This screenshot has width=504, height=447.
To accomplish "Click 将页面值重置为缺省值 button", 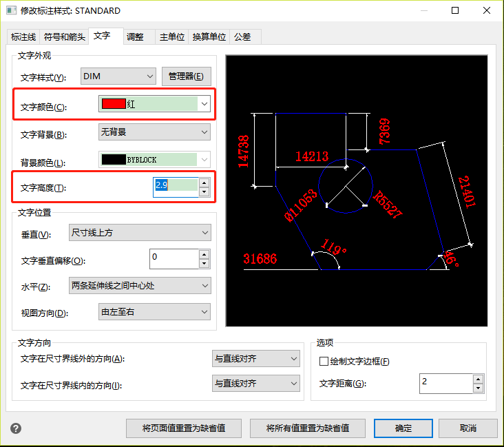I will coord(184,428).
